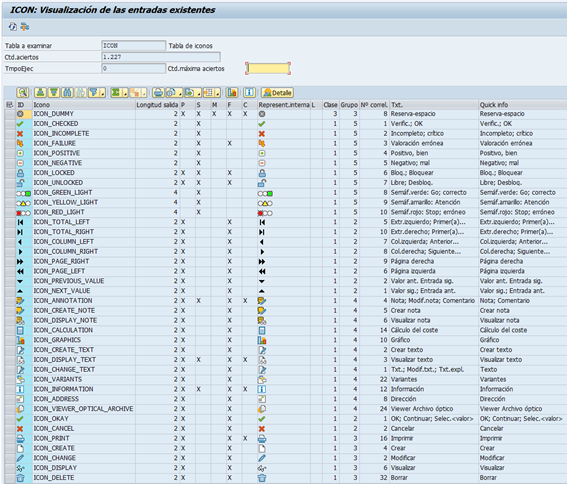Viewport: 567px width, 484px height.
Task: Expand the totals (sum) dropdown arrow
Action: click(x=125, y=94)
